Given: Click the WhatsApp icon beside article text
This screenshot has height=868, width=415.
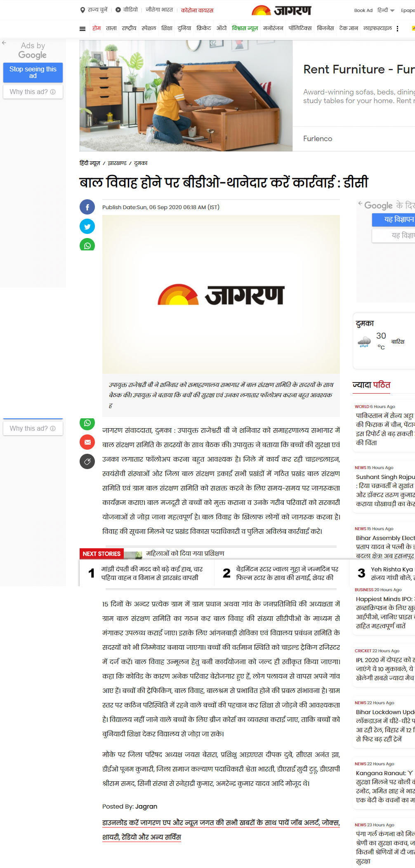Looking at the screenshot, I should (87, 423).
